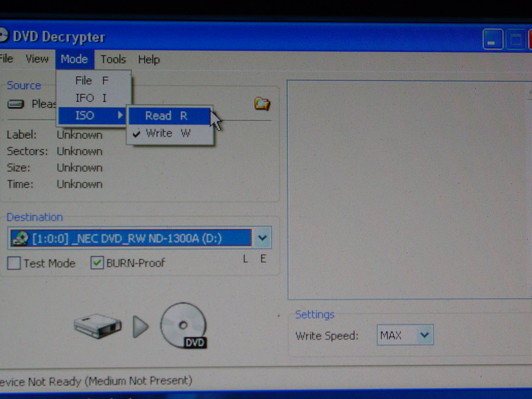Select ISO Read R mode
Screen dimensions: 532x399
170,116
